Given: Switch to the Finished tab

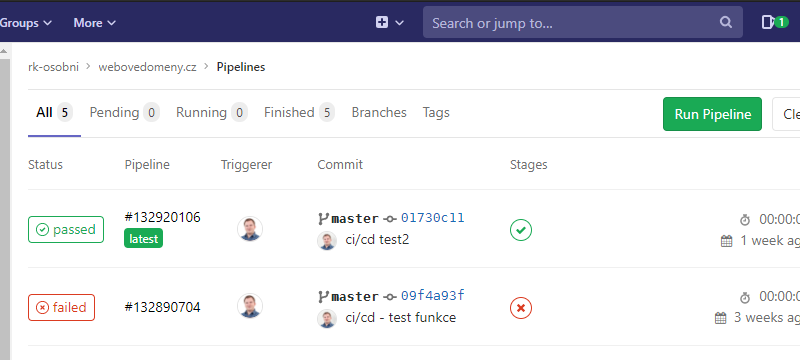Looking at the screenshot, I should pos(299,113).
